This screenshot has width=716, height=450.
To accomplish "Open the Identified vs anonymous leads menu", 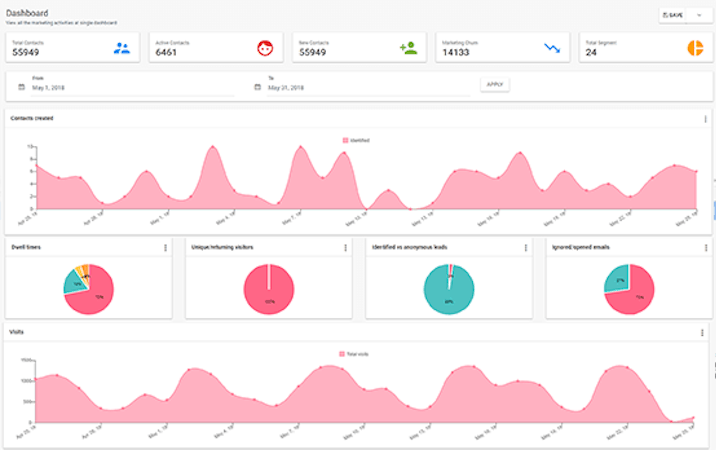I will click(526, 248).
